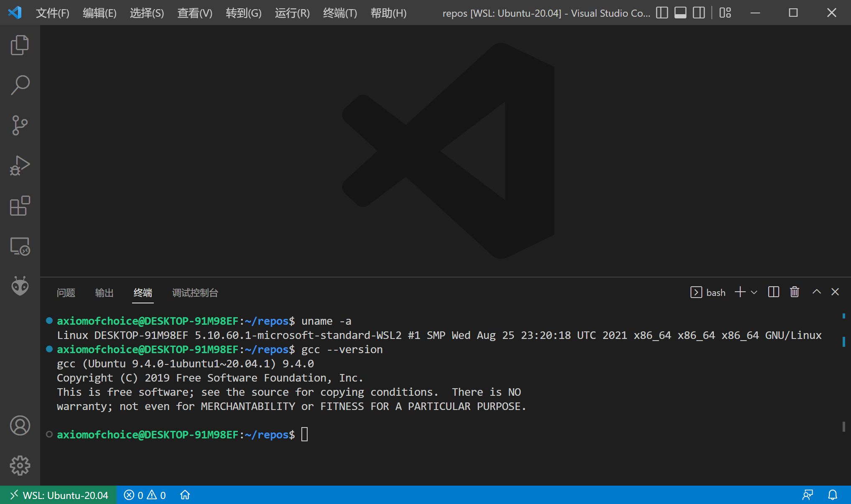Viewport: 851px width, 504px height.
Task: Open the 终端(T) menu
Action: 340,13
